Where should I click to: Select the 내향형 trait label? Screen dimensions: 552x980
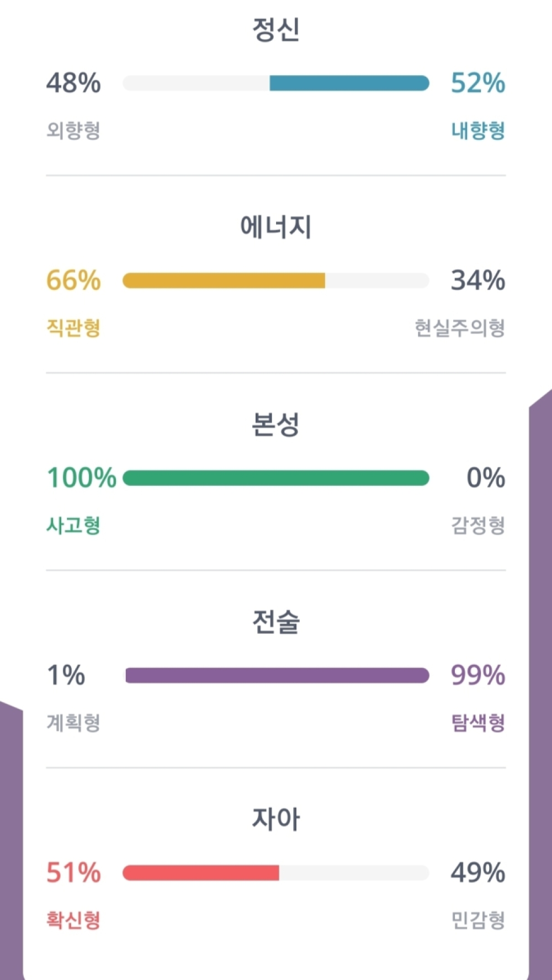[x=478, y=131]
